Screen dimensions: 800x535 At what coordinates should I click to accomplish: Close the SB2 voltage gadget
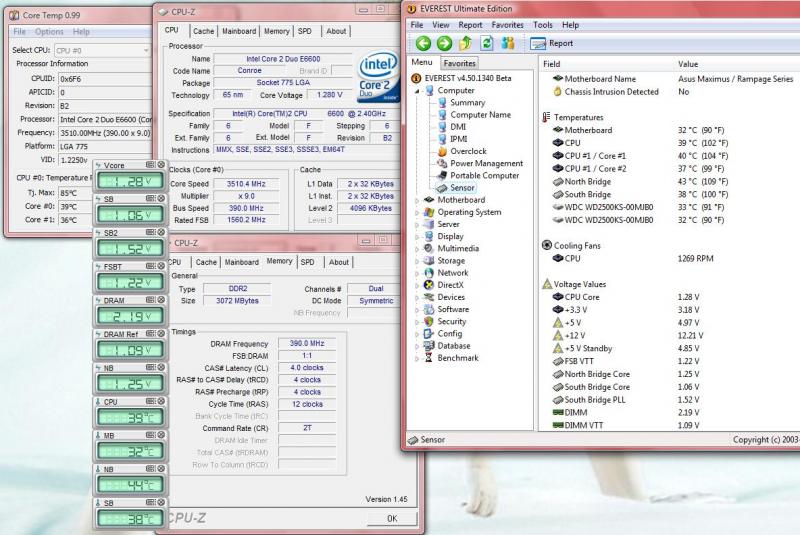tap(161, 232)
